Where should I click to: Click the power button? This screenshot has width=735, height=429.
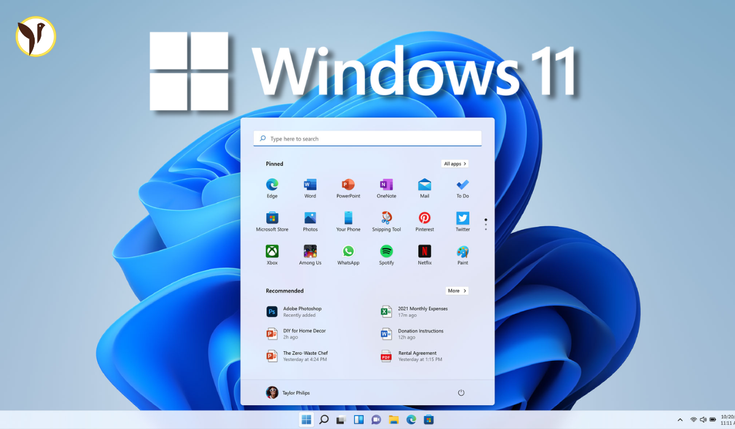click(461, 393)
